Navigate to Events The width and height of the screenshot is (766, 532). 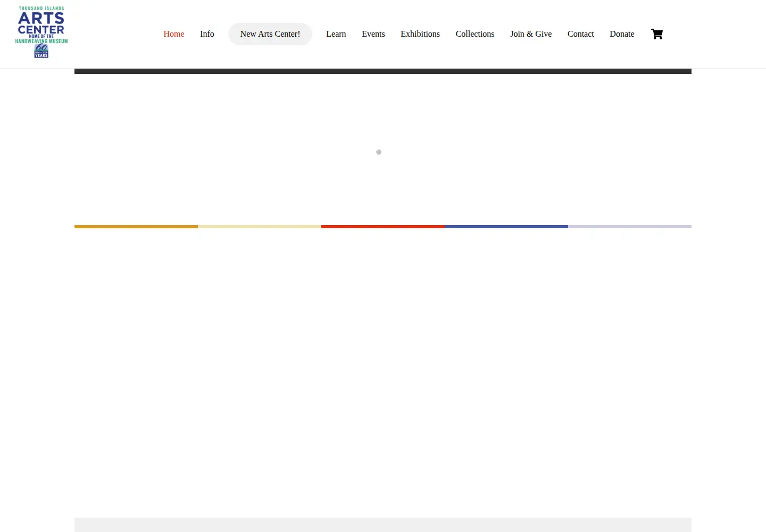click(373, 34)
